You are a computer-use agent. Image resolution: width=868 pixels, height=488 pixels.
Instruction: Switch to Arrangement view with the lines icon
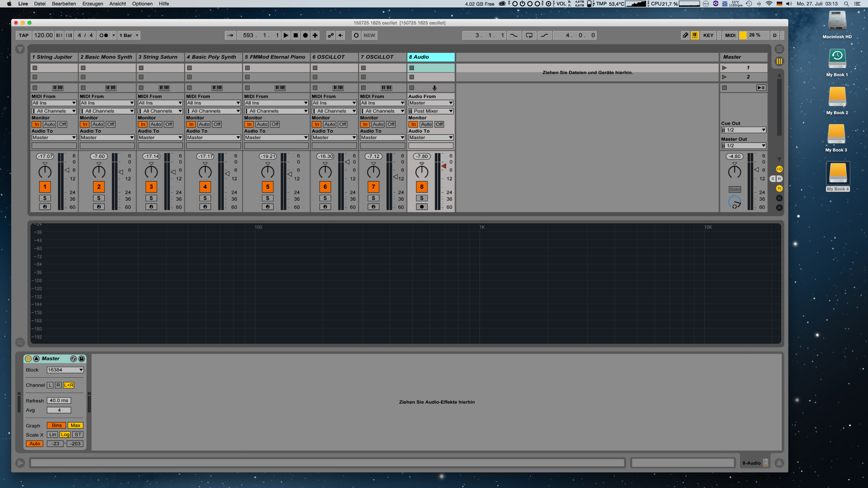(x=780, y=49)
